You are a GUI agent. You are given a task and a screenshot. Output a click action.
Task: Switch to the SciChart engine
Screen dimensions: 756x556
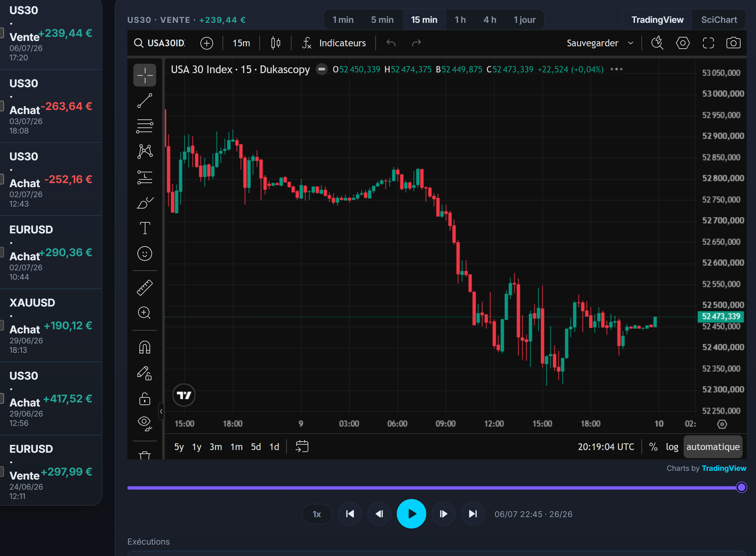(719, 20)
